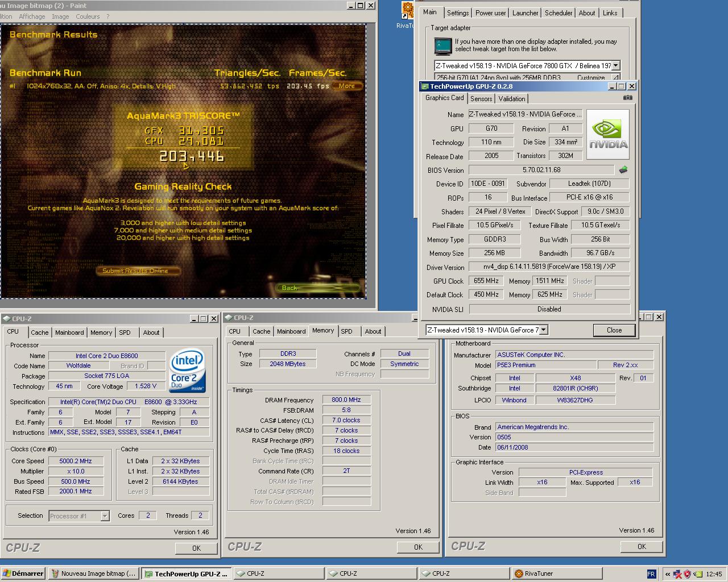Open the Sensors tab in GPU-Z
The image size is (728, 582).
[481, 99]
